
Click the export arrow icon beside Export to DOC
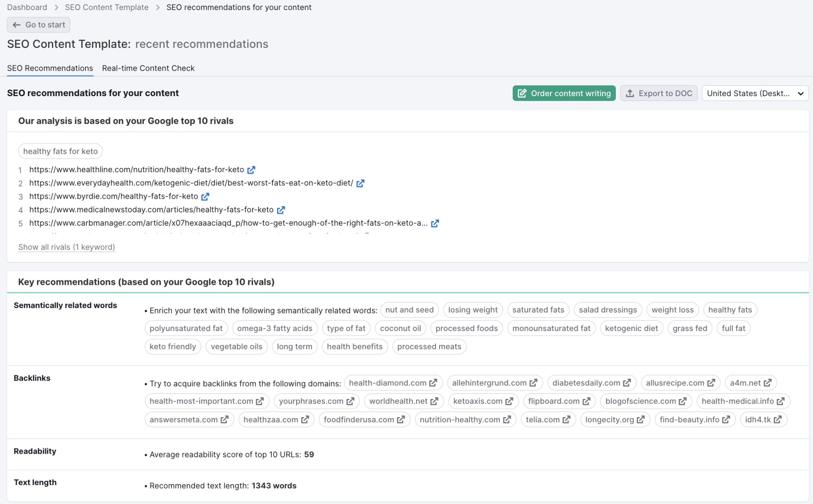point(630,93)
